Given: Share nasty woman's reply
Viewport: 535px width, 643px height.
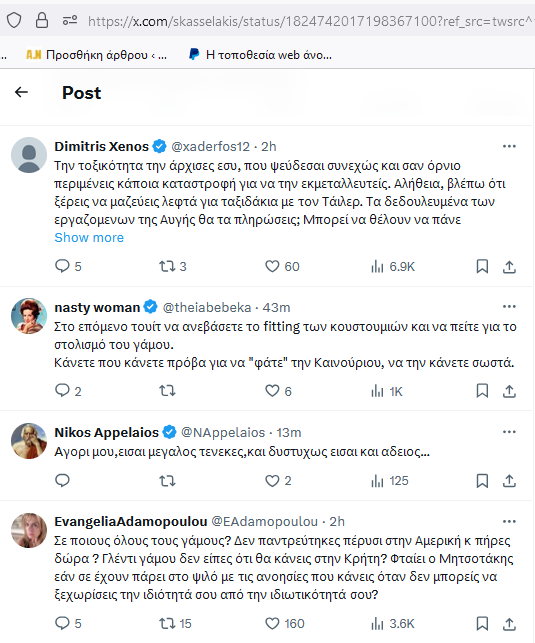Looking at the screenshot, I should pyautogui.click(x=509, y=391).
